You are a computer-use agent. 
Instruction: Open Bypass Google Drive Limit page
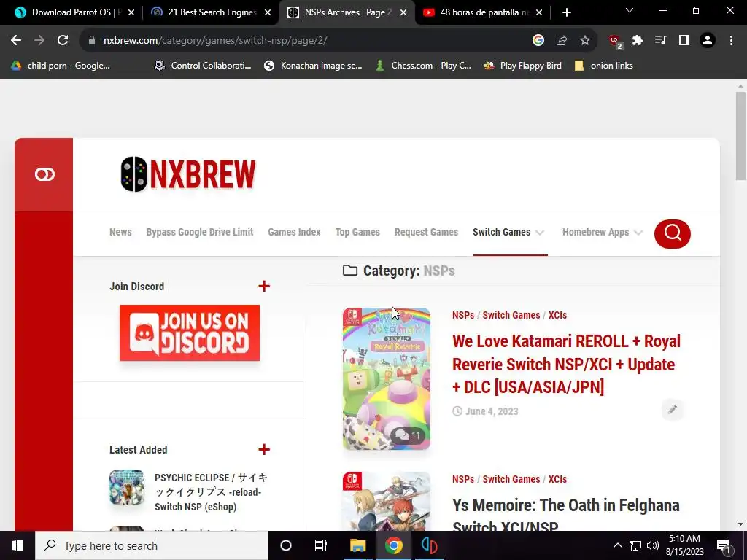click(200, 232)
